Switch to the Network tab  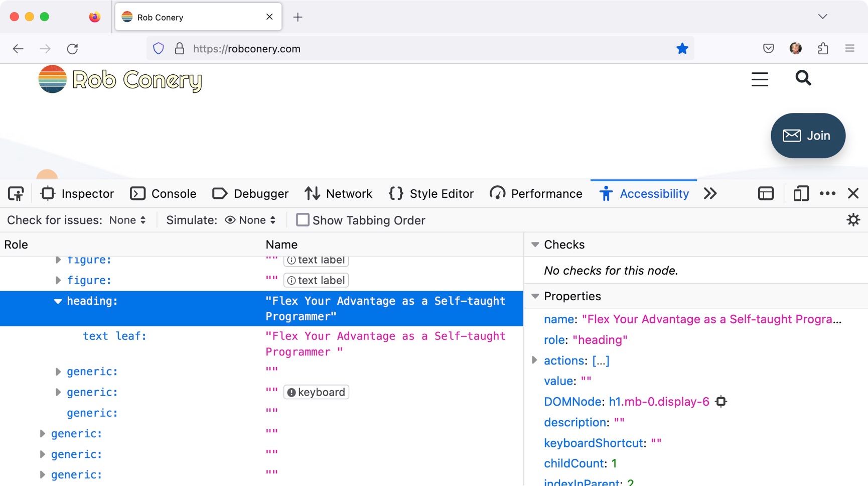click(339, 194)
